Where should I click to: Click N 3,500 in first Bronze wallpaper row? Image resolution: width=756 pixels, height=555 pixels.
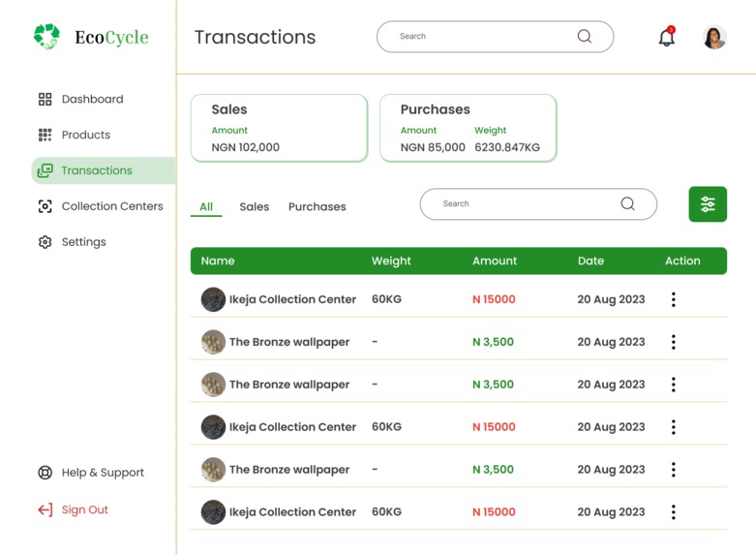click(x=493, y=342)
